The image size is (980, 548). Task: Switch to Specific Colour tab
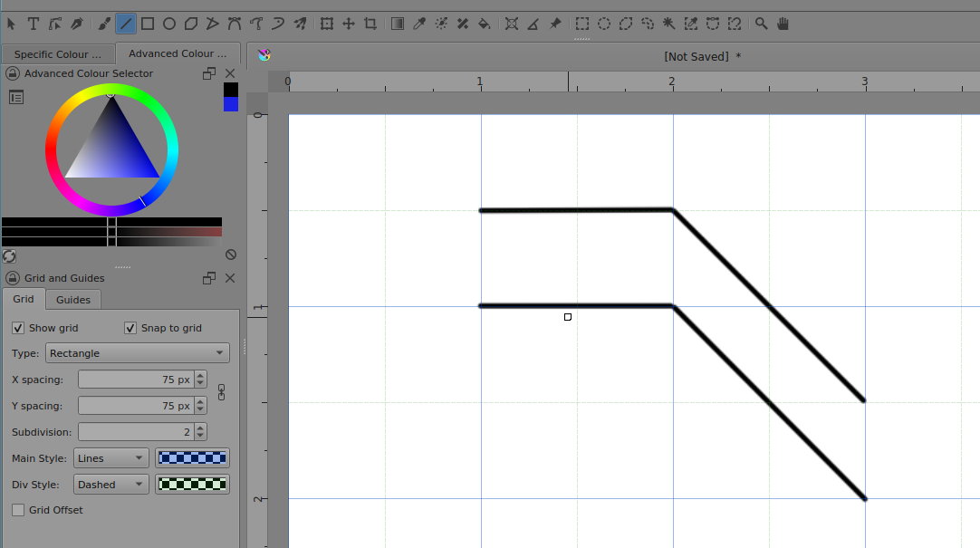[x=58, y=54]
